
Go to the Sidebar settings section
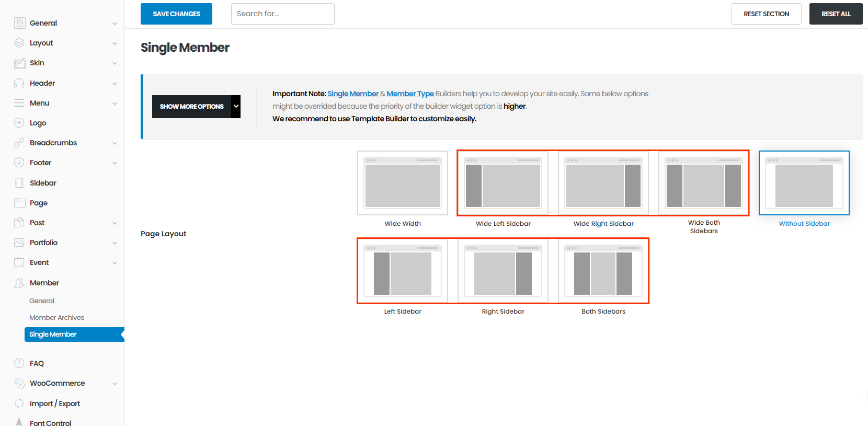pos(43,183)
